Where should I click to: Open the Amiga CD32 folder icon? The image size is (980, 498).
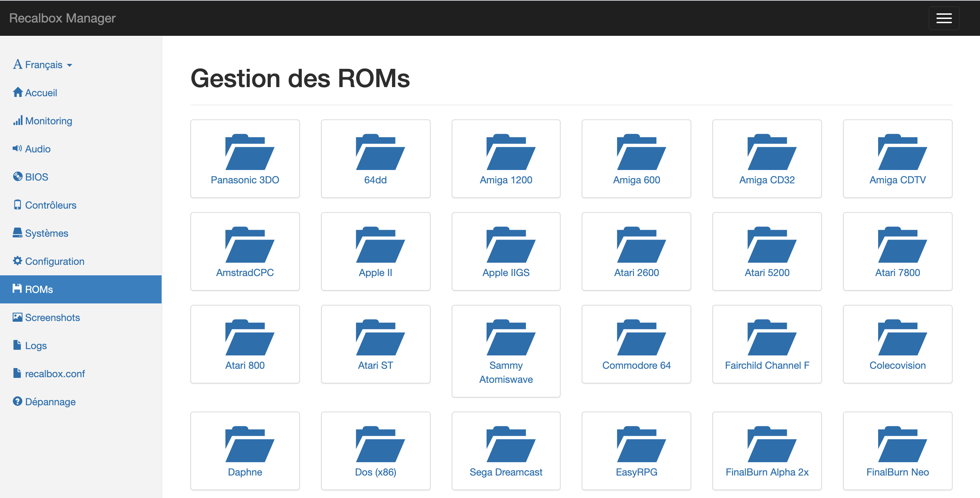[771, 152]
